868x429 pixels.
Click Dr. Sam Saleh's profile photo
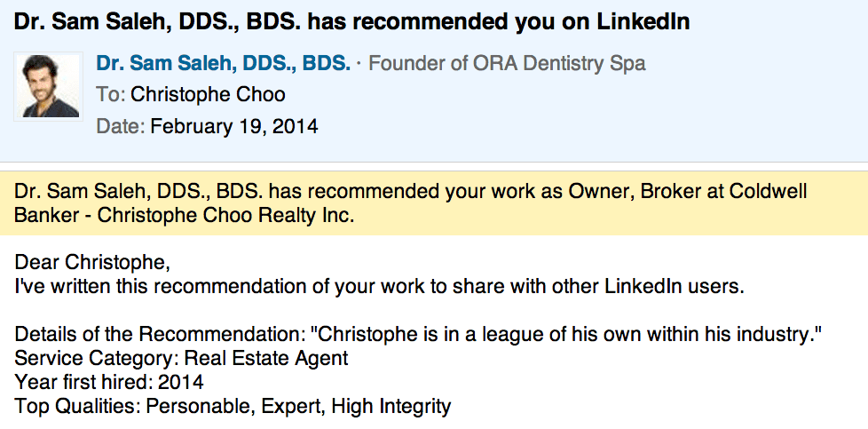tap(50, 85)
